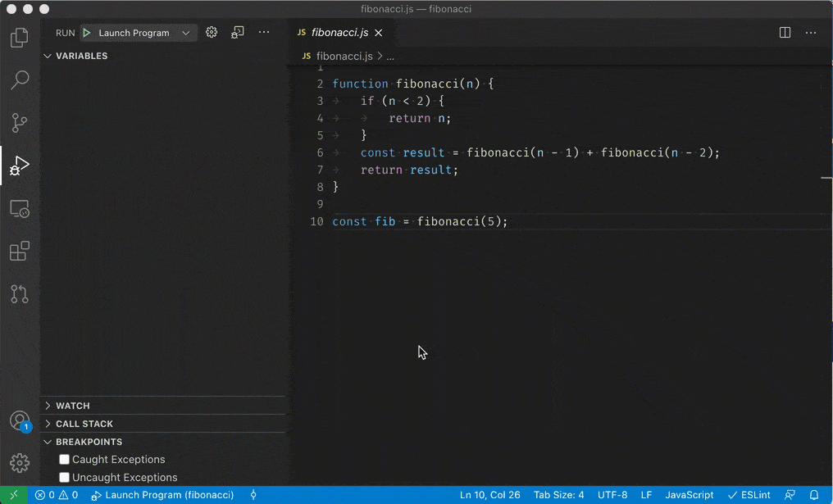This screenshot has width=833, height=504.
Task: Open more actions menu in Run panel
Action: point(263,32)
